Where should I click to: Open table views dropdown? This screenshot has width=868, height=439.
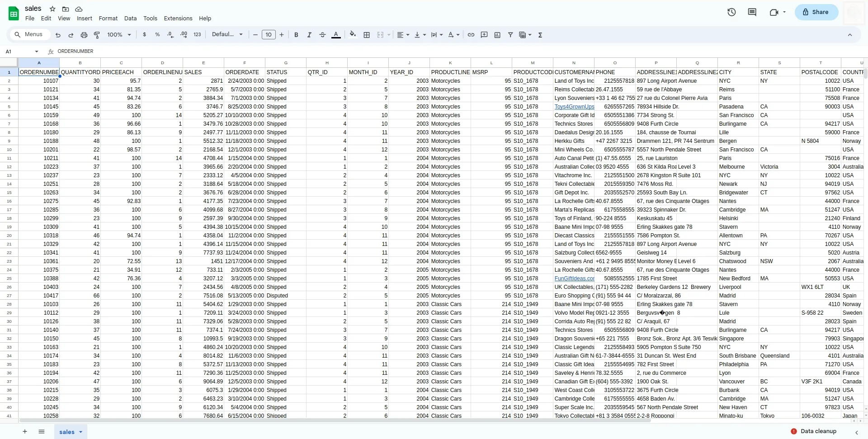pyautogui.click(x=525, y=35)
